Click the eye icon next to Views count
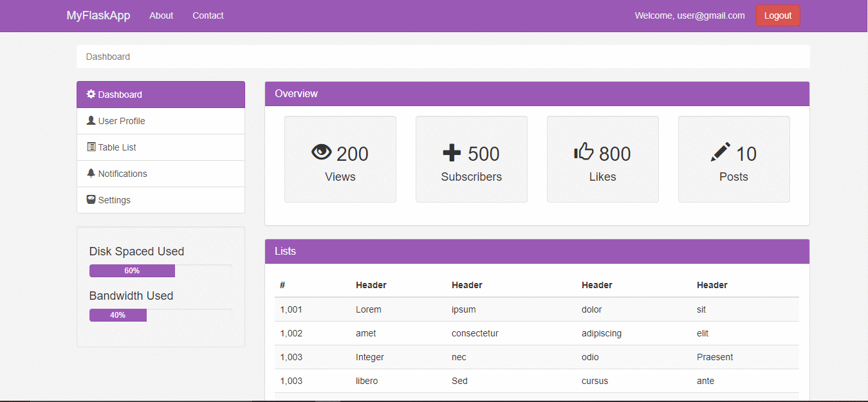Screen dimensions: 868x402 322,152
